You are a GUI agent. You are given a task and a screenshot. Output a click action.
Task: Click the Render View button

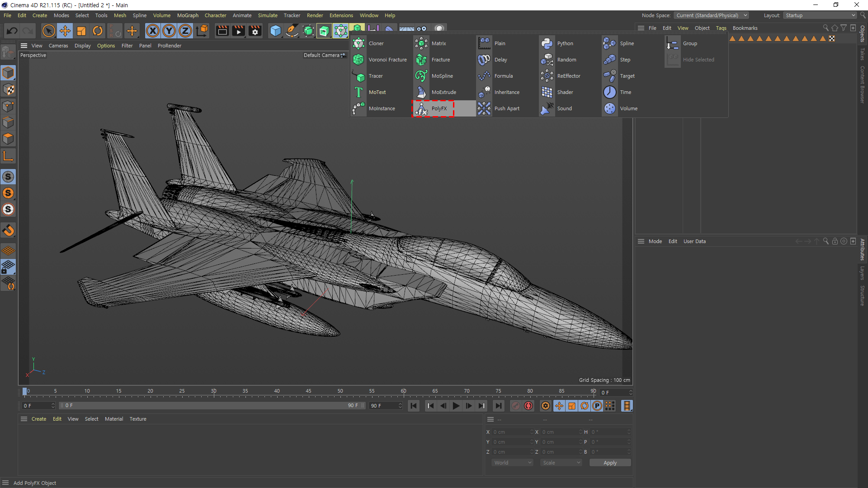click(222, 31)
